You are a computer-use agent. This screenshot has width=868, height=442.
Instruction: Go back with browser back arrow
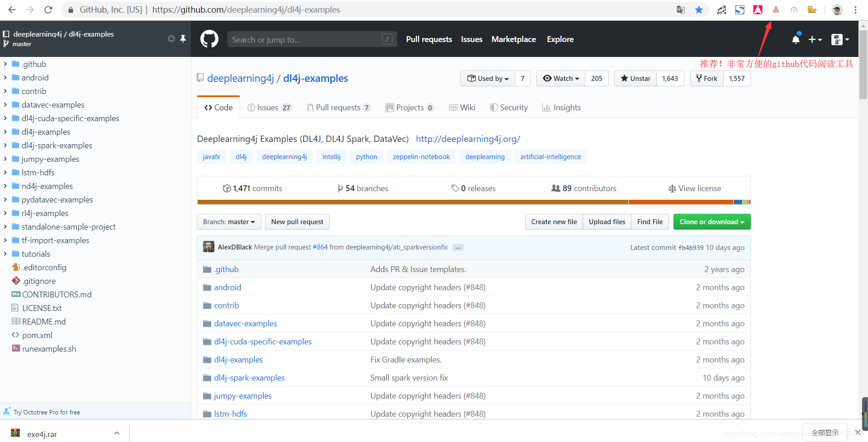click(12, 9)
